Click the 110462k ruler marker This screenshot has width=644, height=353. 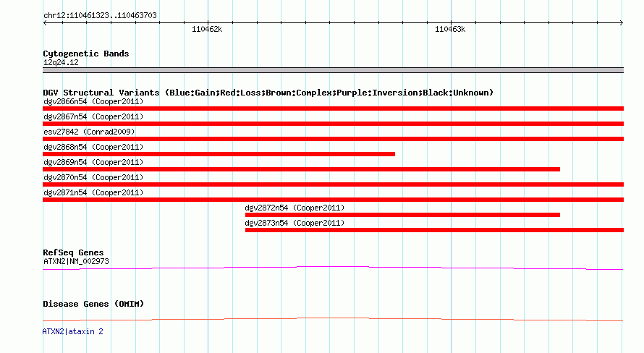click(x=207, y=29)
